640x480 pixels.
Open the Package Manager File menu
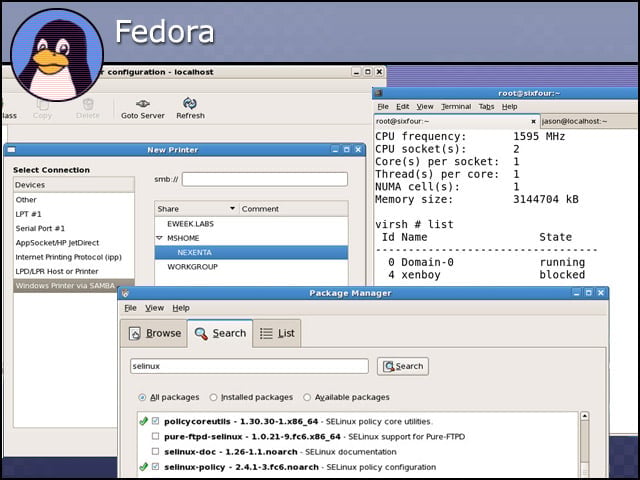tap(130, 308)
